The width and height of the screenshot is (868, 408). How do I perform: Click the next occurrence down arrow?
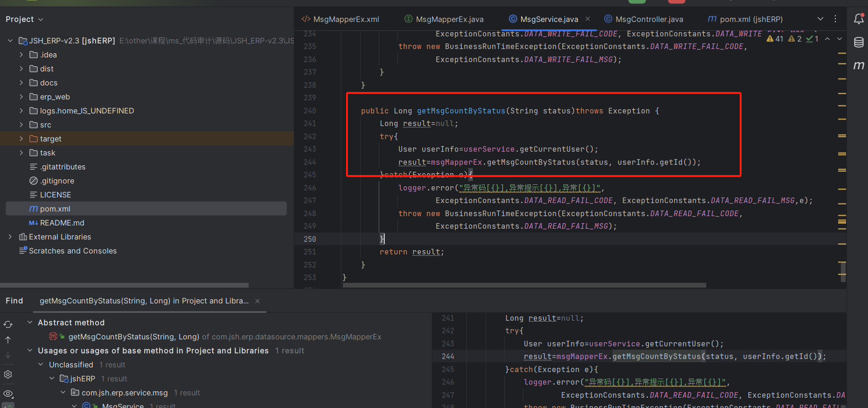(8, 355)
